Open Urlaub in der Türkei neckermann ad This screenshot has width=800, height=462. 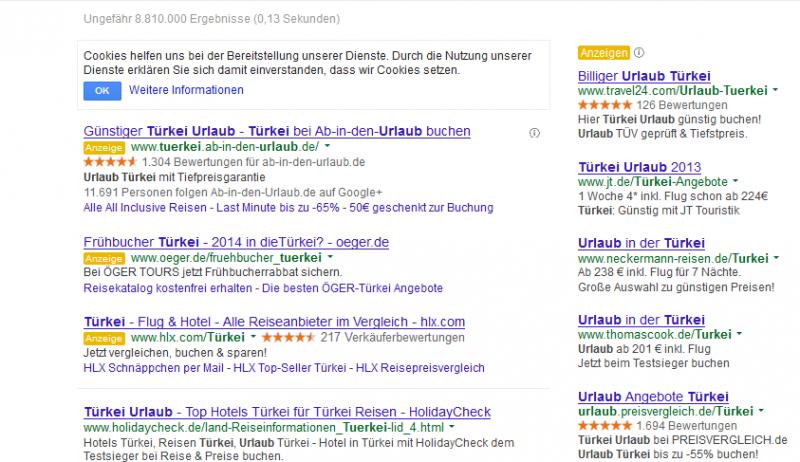641,243
